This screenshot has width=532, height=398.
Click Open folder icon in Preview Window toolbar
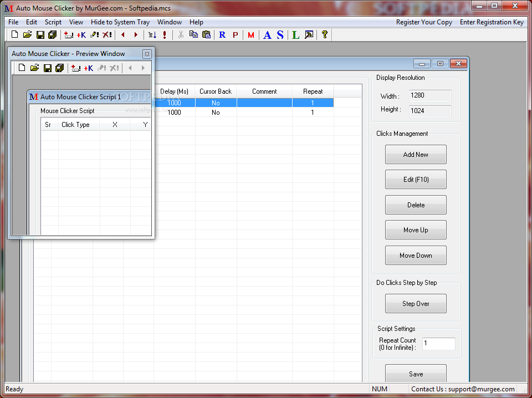pos(34,68)
